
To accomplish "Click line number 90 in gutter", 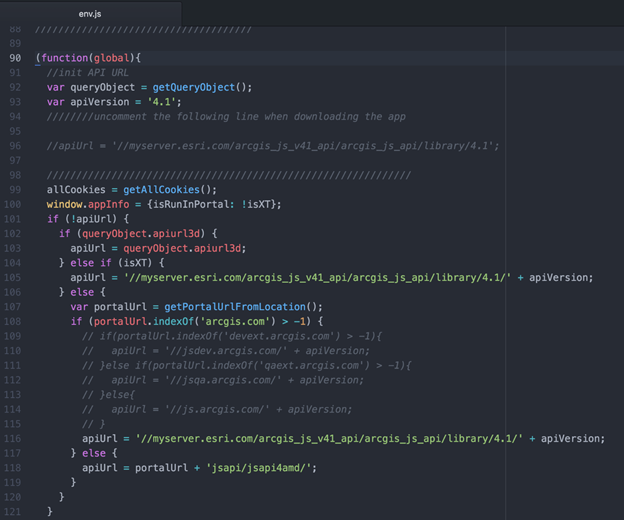I will pos(15,58).
